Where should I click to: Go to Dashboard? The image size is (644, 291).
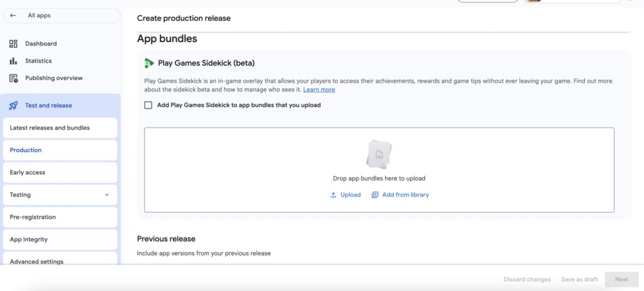pos(41,43)
